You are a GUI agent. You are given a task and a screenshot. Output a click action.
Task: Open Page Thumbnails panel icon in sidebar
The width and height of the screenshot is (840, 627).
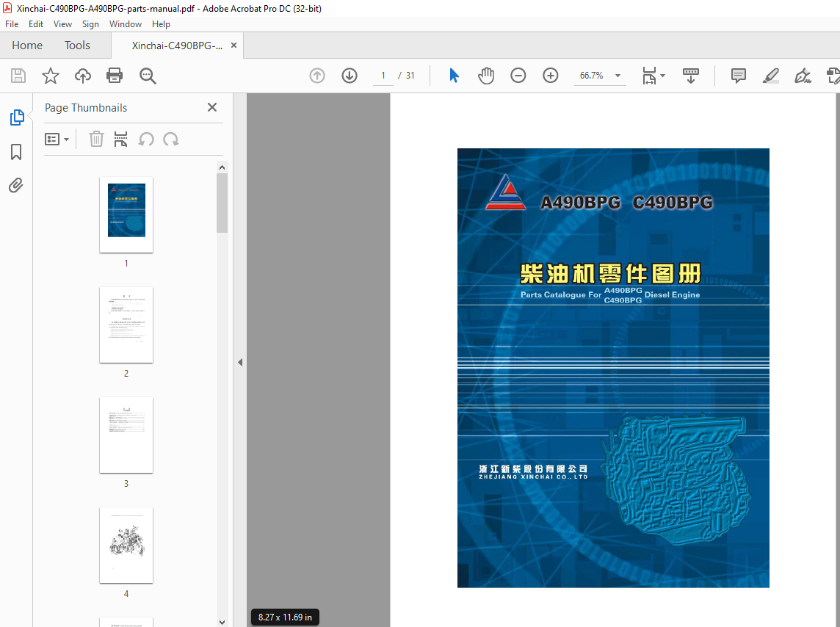pos(17,117)
